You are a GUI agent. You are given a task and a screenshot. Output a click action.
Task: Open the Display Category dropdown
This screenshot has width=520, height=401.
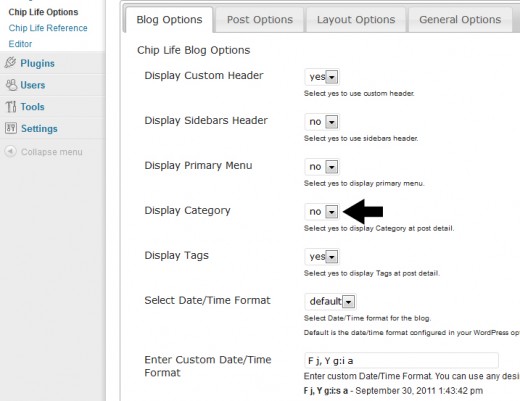coord(322,212)
